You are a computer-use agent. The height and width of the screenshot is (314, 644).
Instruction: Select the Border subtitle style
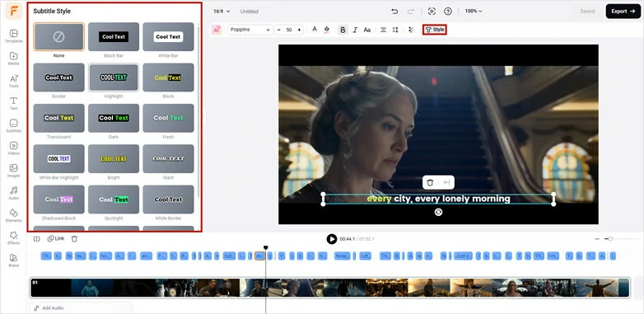[x=58, y=77]
